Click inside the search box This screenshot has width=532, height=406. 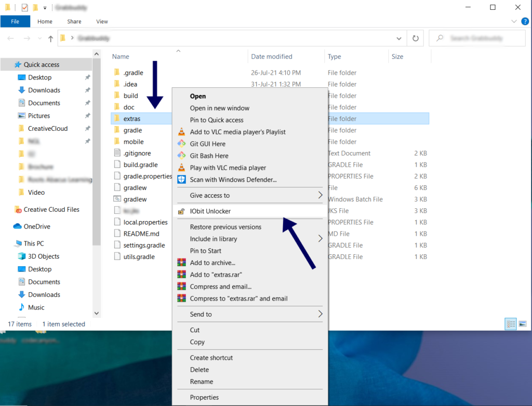click(x=477, y=38)
